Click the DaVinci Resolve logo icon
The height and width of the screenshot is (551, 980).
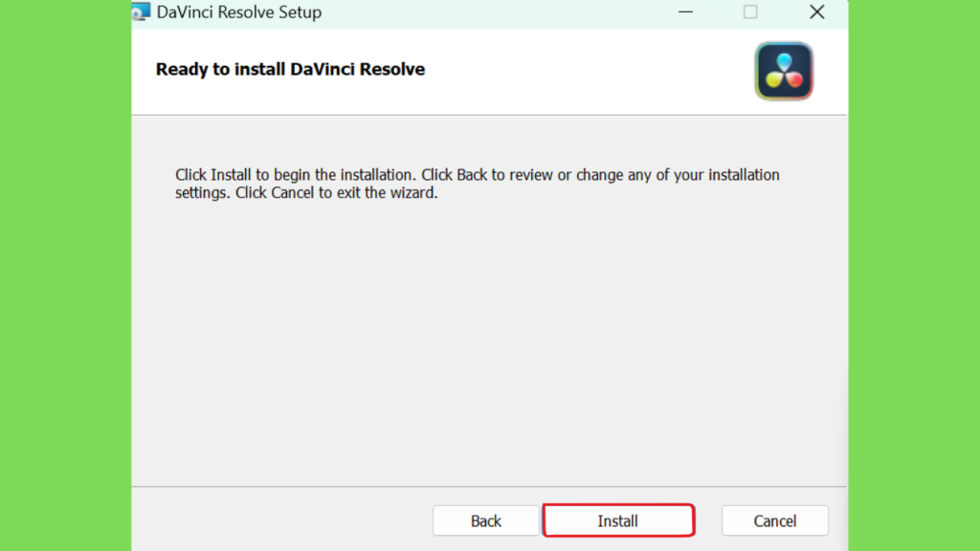tap(784, 71)
